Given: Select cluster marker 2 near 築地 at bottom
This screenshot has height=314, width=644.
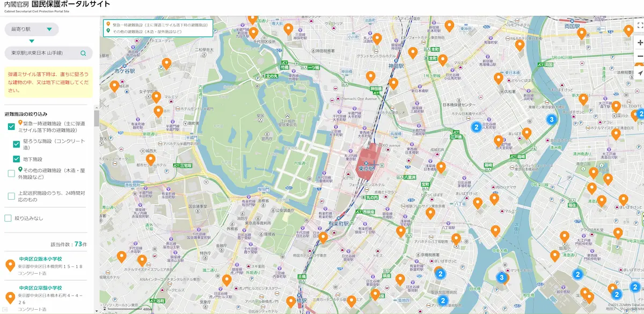Looking at the screenshot, I should [443, 300].
